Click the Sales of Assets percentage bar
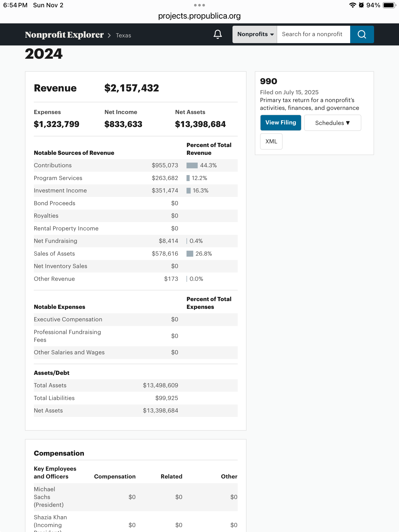Viewport: 399px width, 532px height. (190, 254)
